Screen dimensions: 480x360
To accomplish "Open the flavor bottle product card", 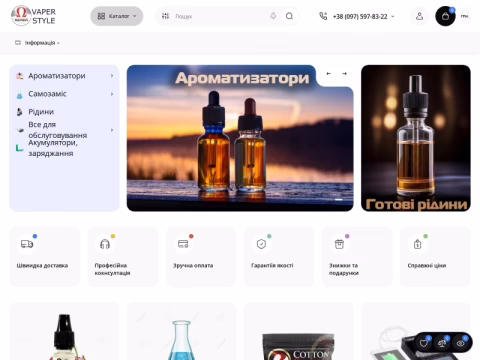I will [64, 331].
